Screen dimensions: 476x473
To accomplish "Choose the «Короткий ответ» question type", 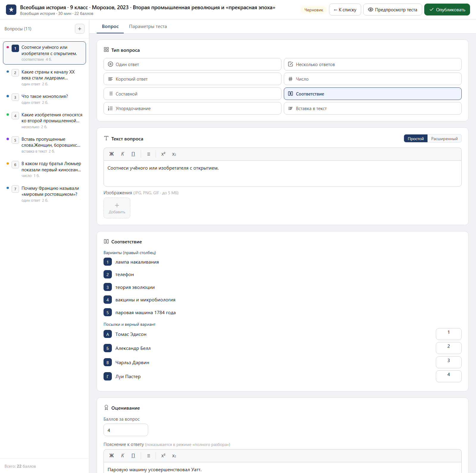I will (192, 79).
